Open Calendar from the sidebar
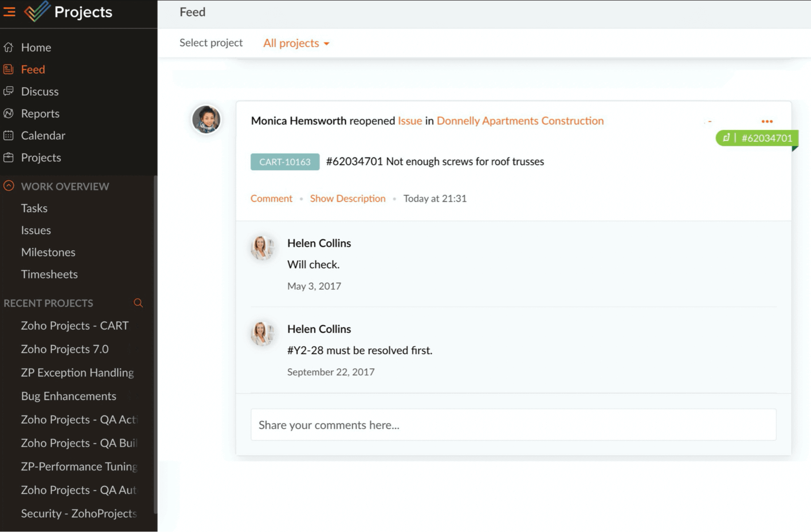This screenshot has width=811, height=532. coord(43,135)
